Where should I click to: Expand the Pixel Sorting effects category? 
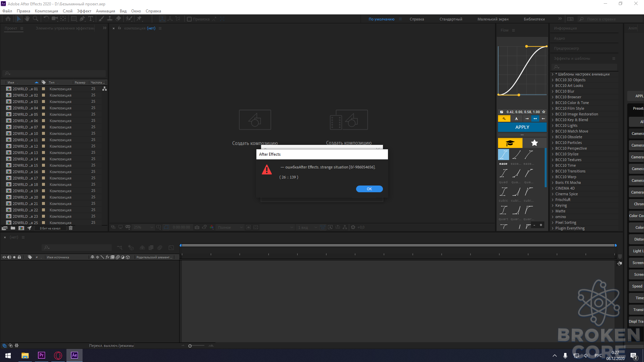[x=553, y=222]
